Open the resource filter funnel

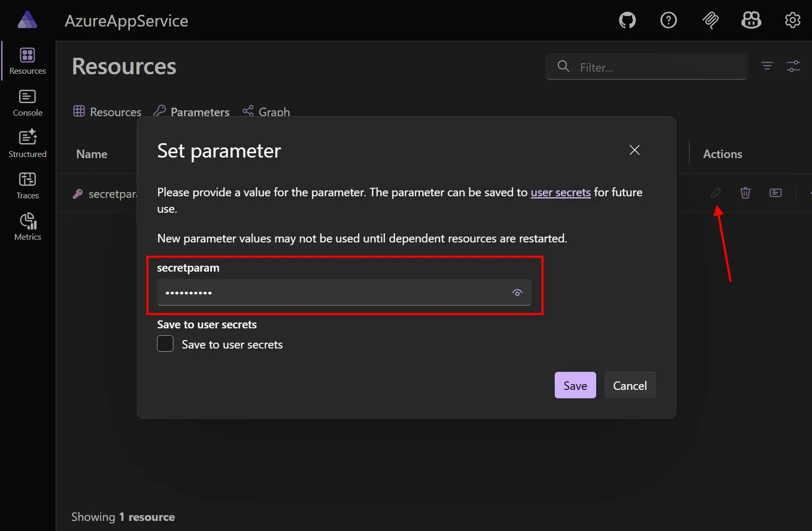(x=767, y=66)
